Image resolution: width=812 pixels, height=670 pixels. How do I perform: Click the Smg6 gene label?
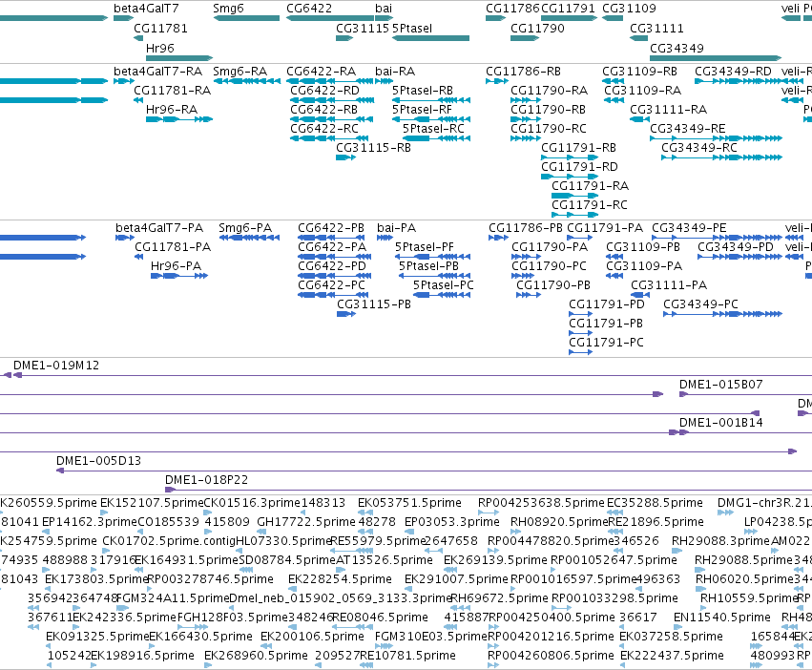(228, 9)
